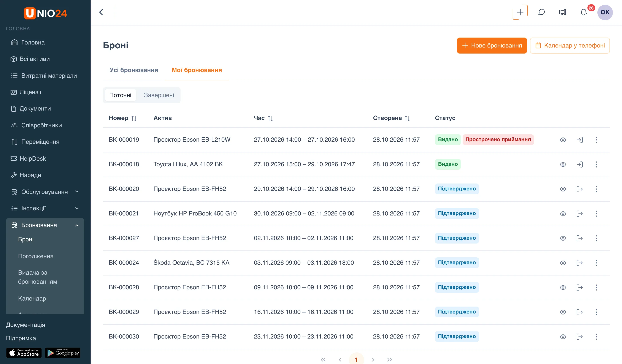Click the Нове бронювання button
The height and width of the screenshot is (364, 622).
492,45
